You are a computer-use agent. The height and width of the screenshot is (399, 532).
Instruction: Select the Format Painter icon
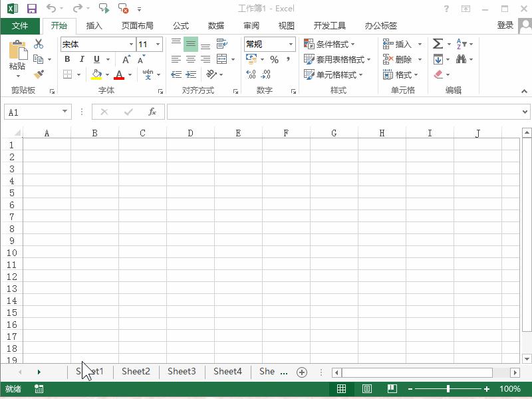coord(39,74)
